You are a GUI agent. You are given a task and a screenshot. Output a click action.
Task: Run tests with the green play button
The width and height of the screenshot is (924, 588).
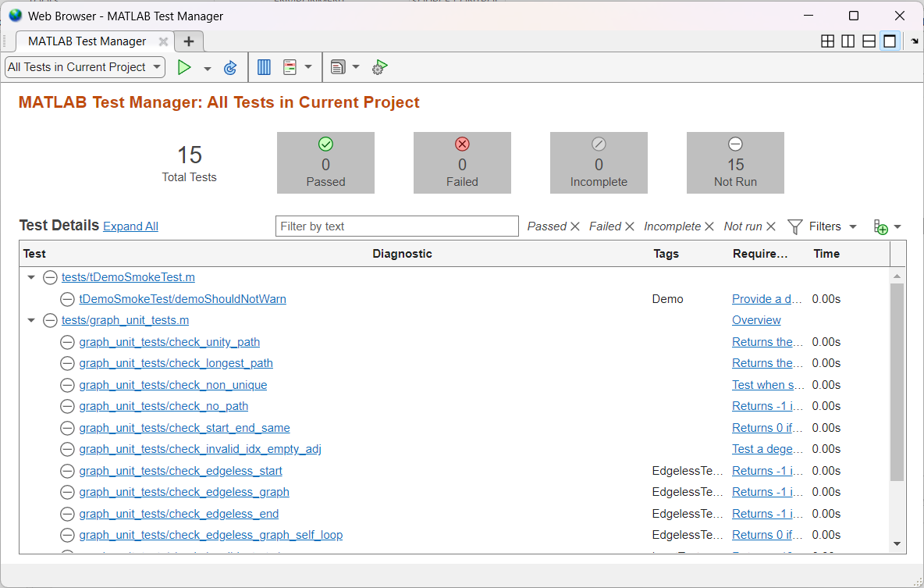(184, 67)
